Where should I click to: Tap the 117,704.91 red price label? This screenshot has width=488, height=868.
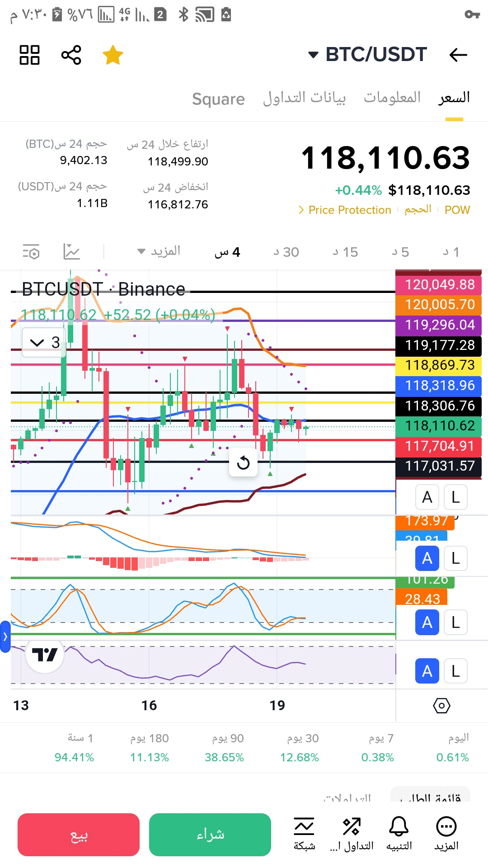coord(438,446)
